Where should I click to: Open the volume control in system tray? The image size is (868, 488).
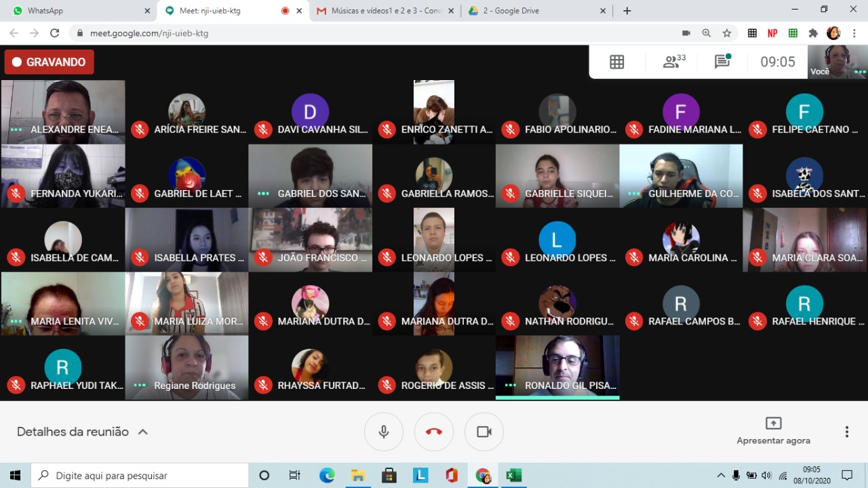click(767, 475)
